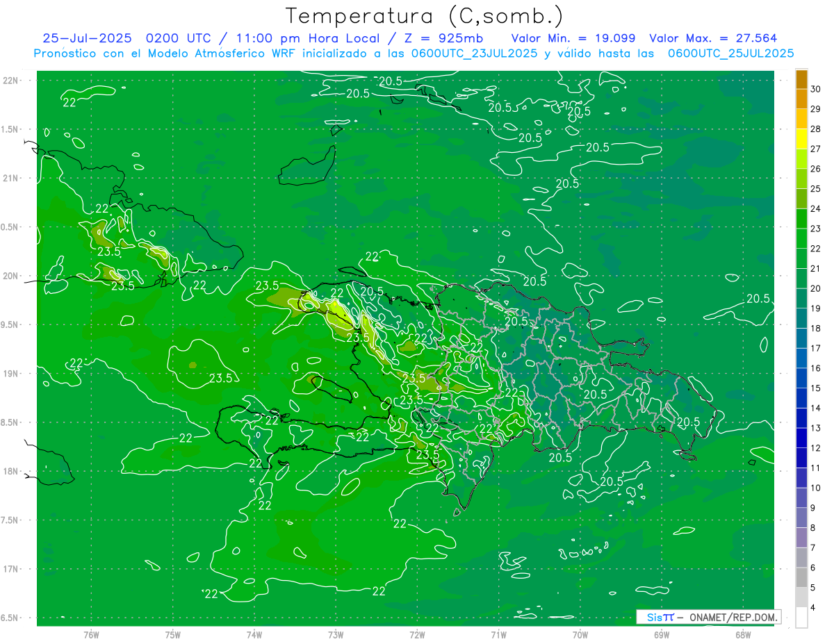This screenshot has width=834, height=644.
Task: Click the latitude label "0.5N"
Action: click(10, 227)
